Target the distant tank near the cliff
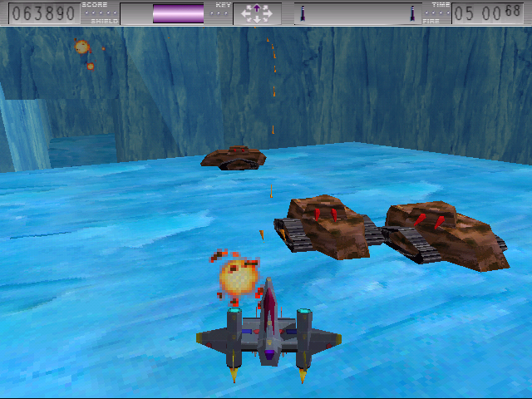Viewport: 532px width, 399px height. 234,158
